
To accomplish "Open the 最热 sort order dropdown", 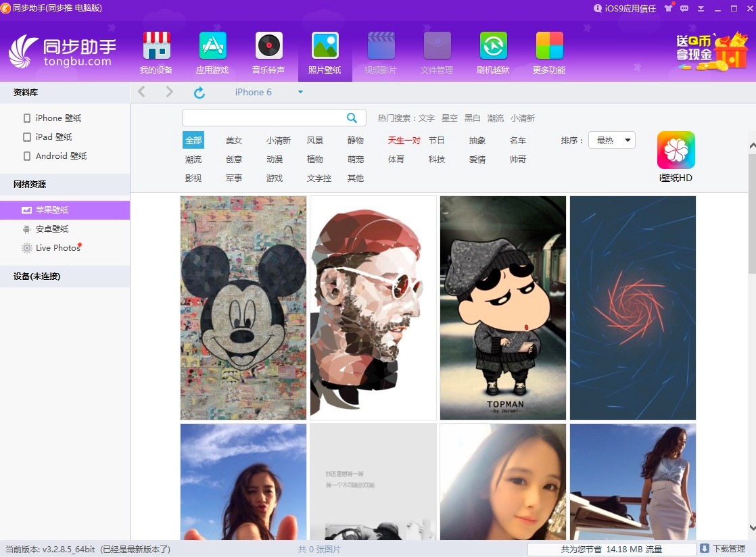I will [x=611, y=141].
